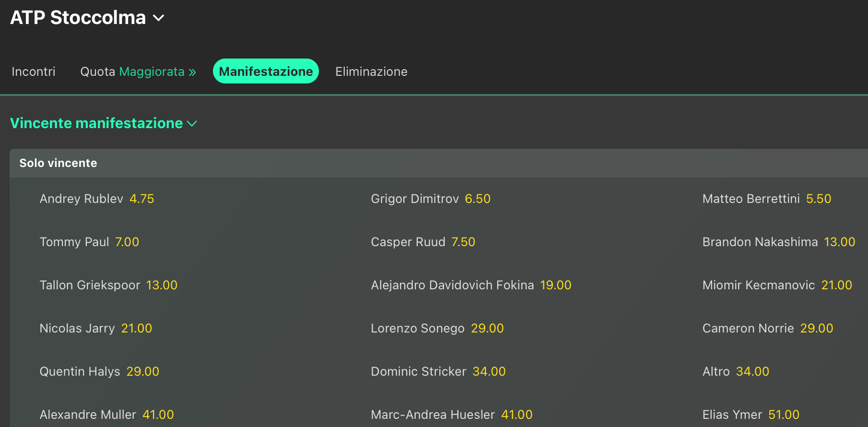Add Tommy Paul at 7.00 to betslip
The image size is (868, 427).
click(89, 242)
